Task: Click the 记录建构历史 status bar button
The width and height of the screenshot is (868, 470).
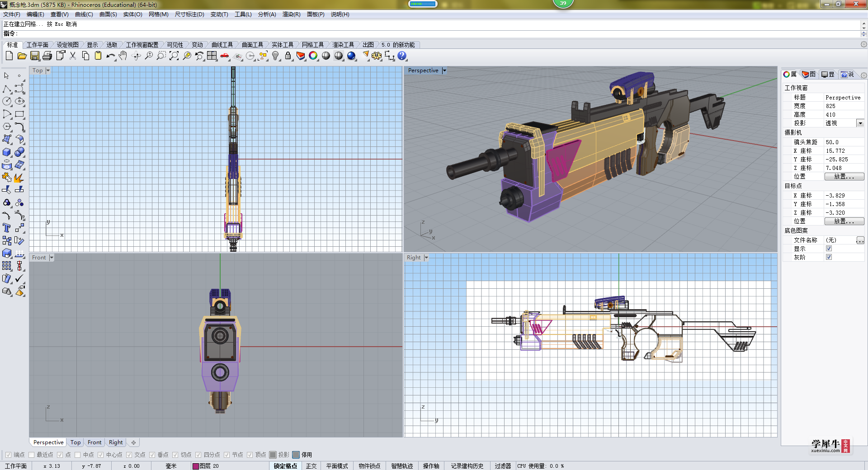Action: click(x=467, y=466)
